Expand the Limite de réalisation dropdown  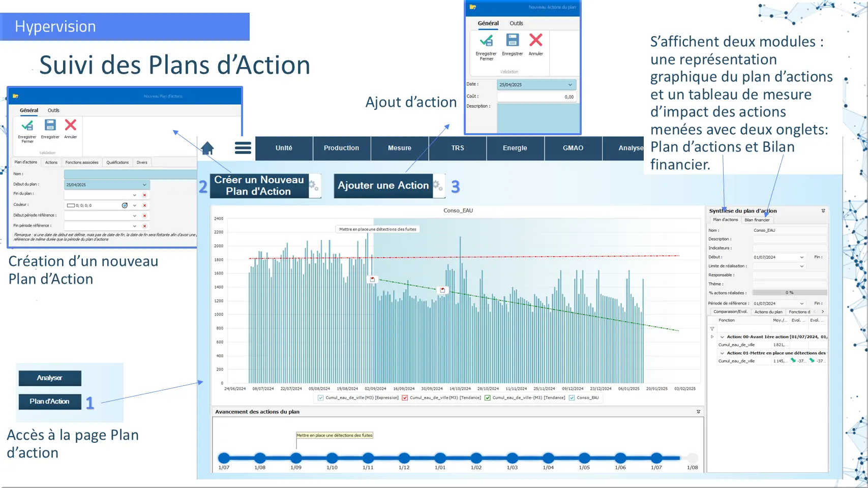[802, 266]
